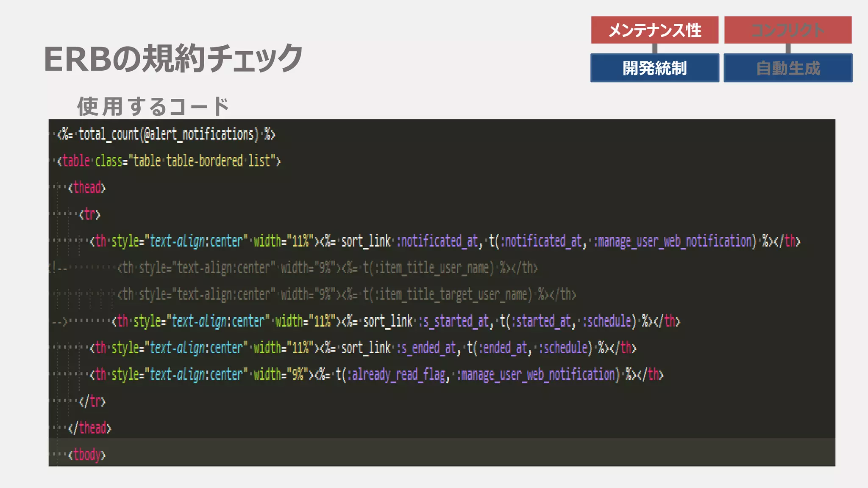This screenshot has height=488, width=868.
Task: Click :notificated_at symbol after sort_link
Action: pyautogui.click(x=437, y=241)
